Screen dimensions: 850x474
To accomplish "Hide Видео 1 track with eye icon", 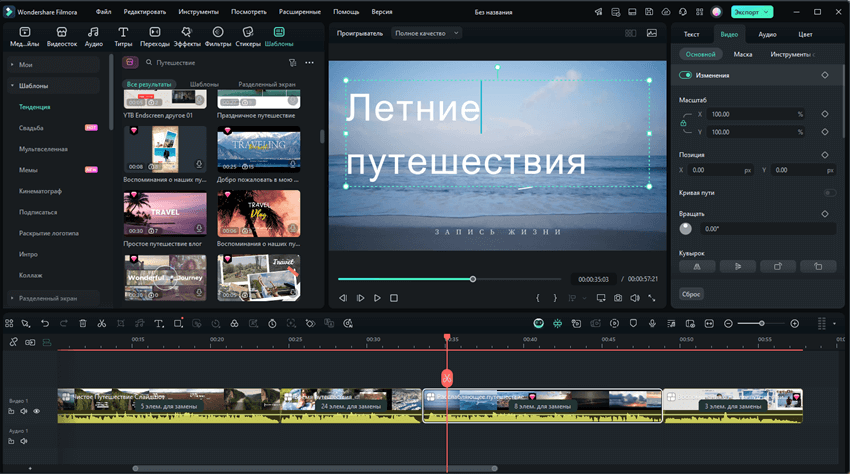I will coord(37,411).
